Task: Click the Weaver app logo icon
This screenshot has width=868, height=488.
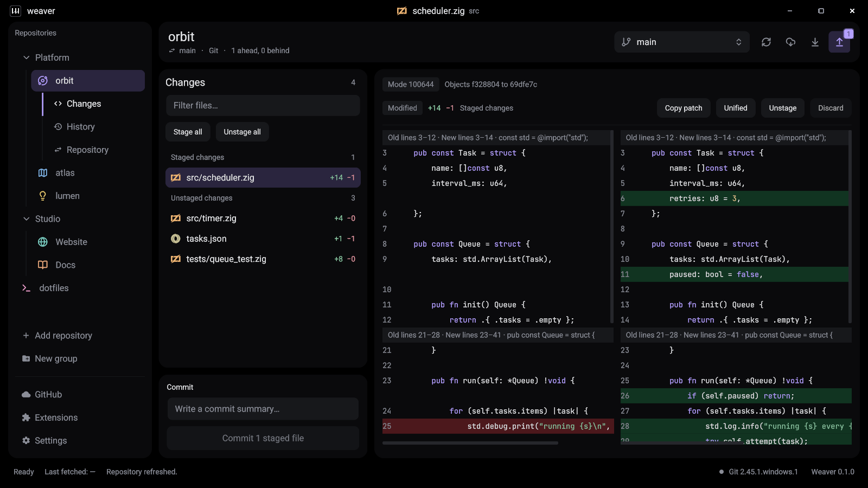Action: click(x=16, y=11)
